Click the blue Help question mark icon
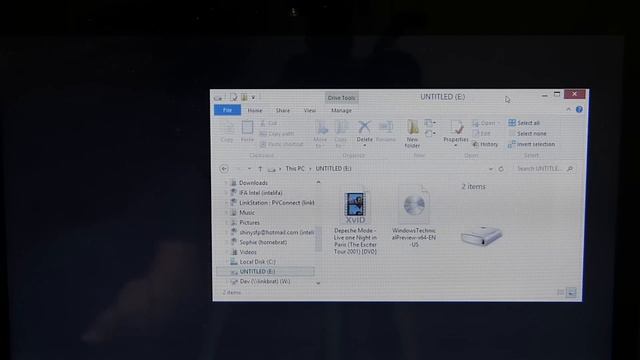Screen dimensions: 640x360 pyautogui.click(x=579, y=109)
